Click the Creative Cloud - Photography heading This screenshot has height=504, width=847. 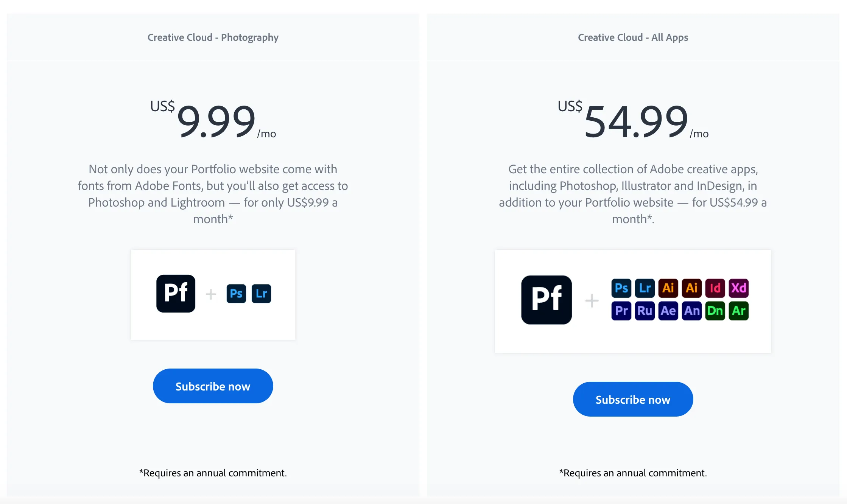[x=213, y=37]
